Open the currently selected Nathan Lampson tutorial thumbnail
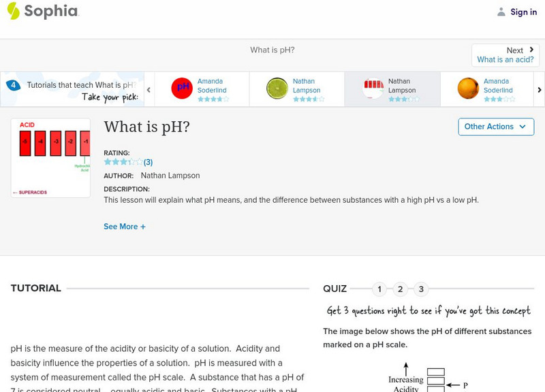This screenshot has height=392, width=545. [372, 88]
